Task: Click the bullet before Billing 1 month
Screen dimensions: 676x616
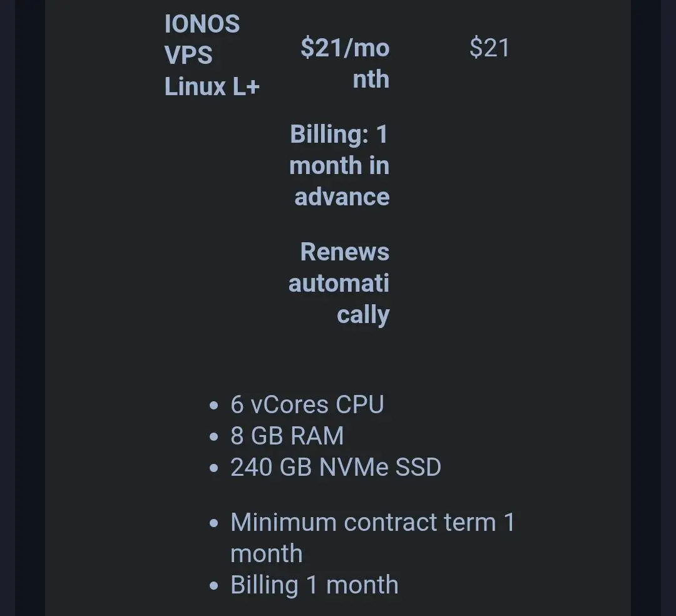Action: (x=214, y=586)
